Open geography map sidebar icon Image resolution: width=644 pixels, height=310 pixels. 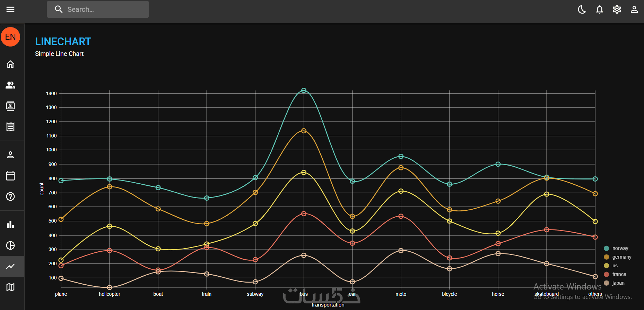[x=10, y=287]
